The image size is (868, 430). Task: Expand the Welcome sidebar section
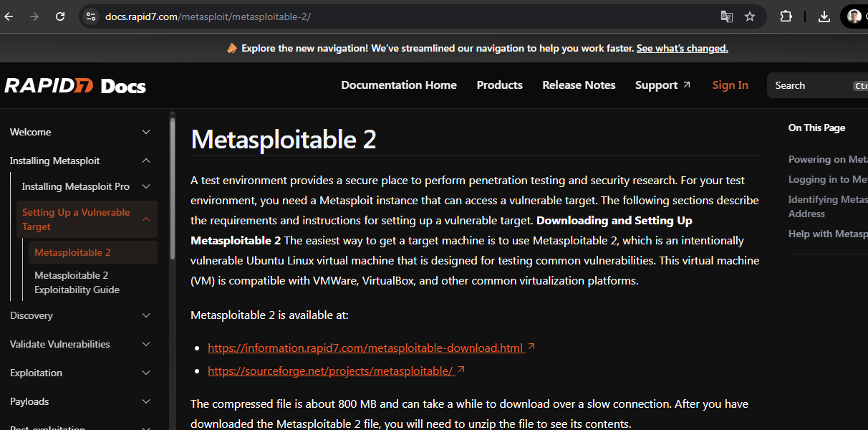146,132
